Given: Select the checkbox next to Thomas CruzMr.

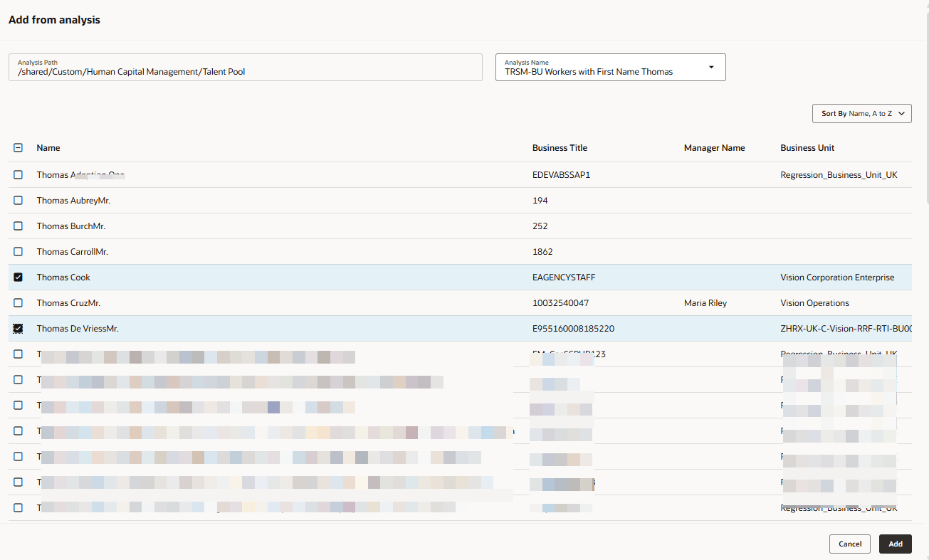Looking at the screenshot, I should point(19,303).
